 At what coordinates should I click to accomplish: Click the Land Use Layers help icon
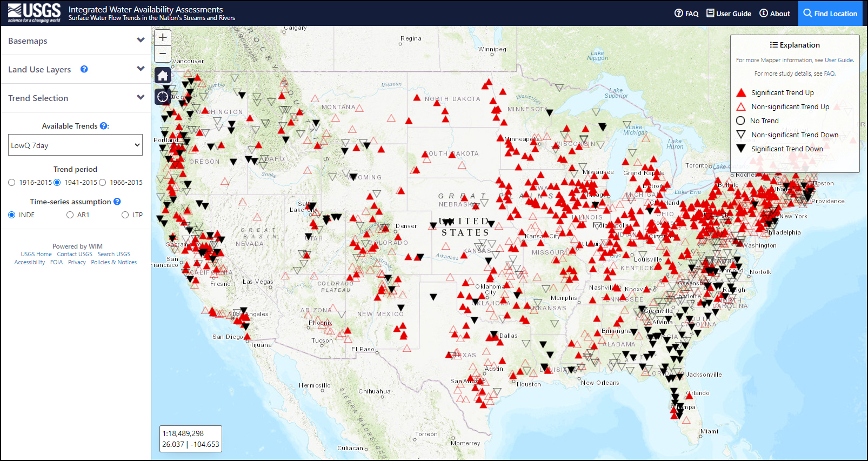(x=84, y=69)
